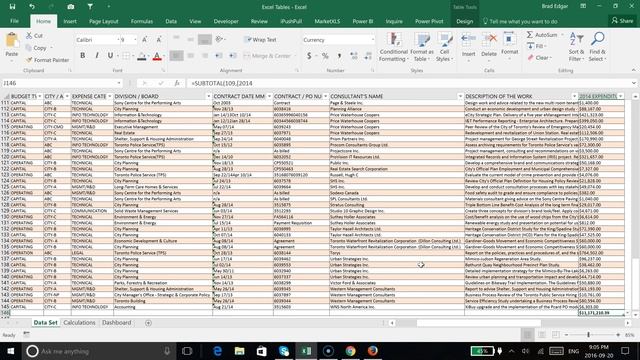Click the Share button
Screen dimensions: 640x360
622,20
